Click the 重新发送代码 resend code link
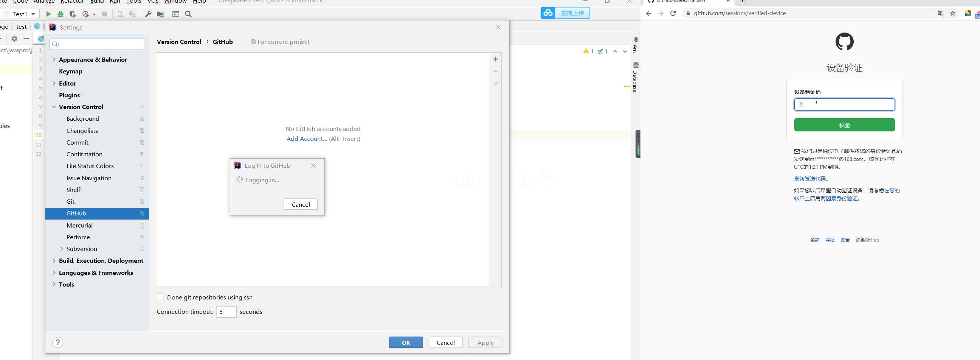This screenshot has height=360, width=980. click(x=809, y=179)
